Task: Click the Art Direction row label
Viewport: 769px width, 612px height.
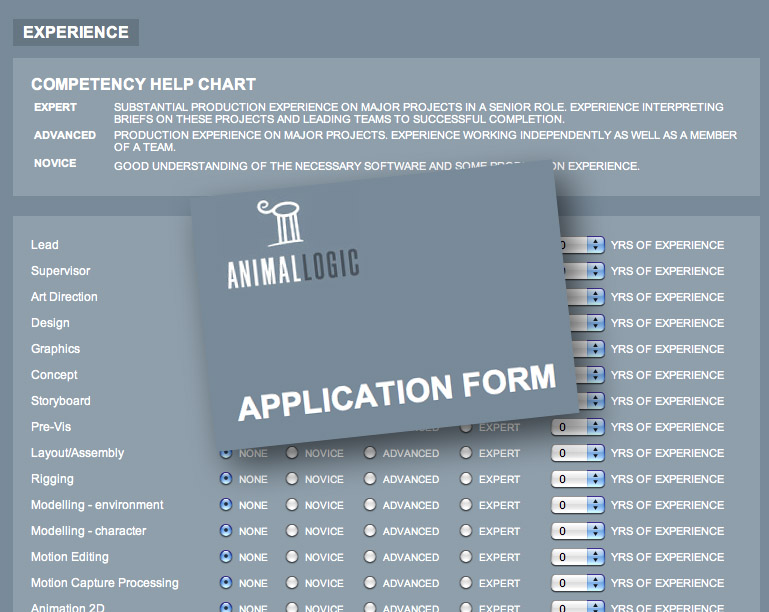Action: click(64, 297)
